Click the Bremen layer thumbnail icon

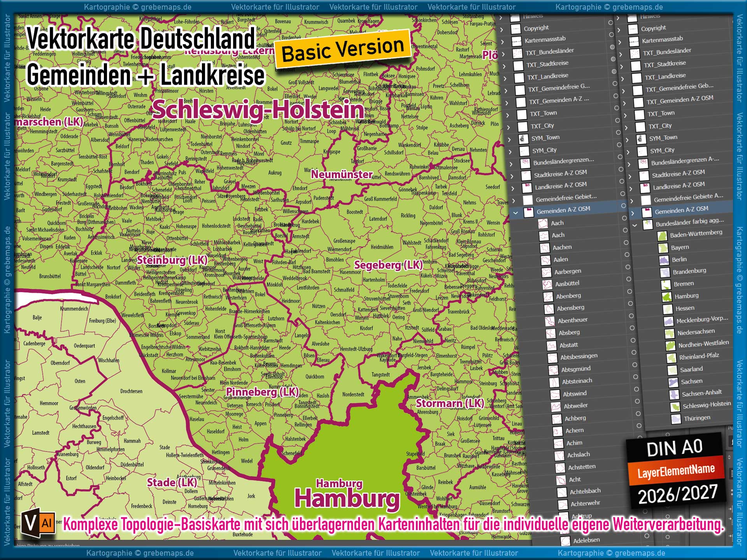click(x=666, y=285)
